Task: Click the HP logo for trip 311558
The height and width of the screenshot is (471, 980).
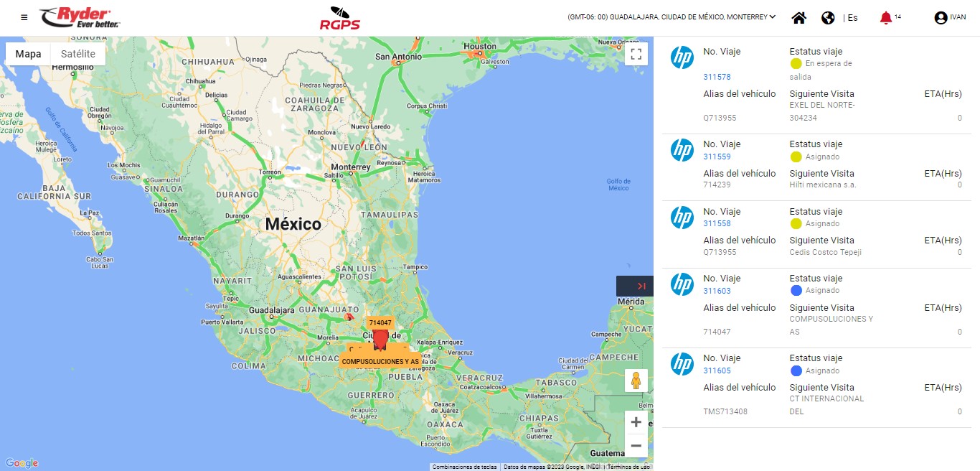Action: click(x=682, y=217)
